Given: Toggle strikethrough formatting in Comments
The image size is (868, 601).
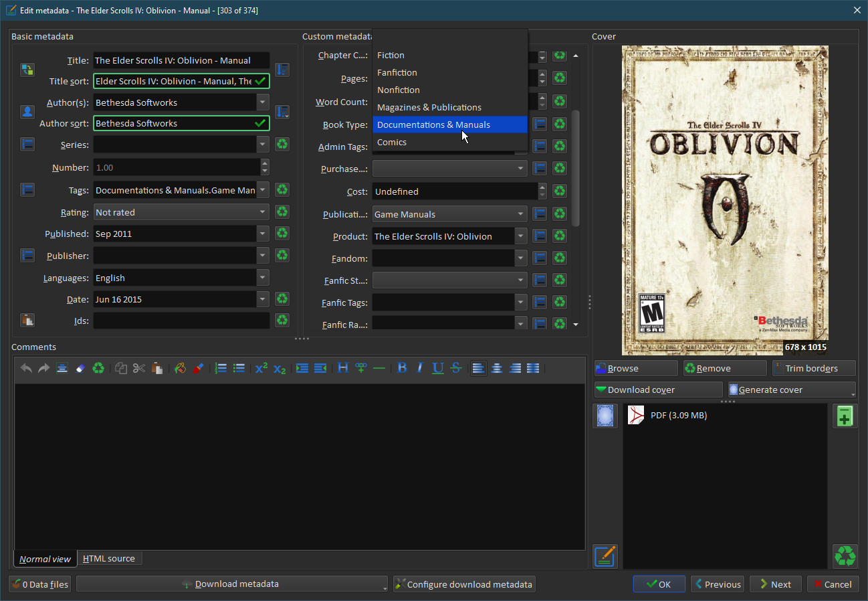Looking at the screenshot, I should pos(456,368).
